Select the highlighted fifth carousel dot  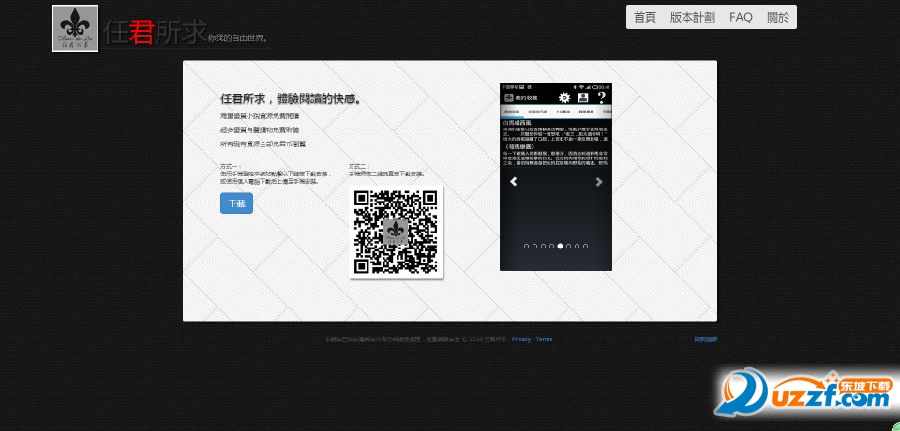pos(560,246)
